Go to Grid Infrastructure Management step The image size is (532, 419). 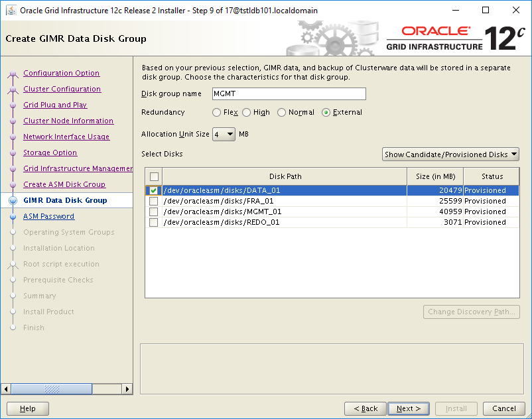78,168
